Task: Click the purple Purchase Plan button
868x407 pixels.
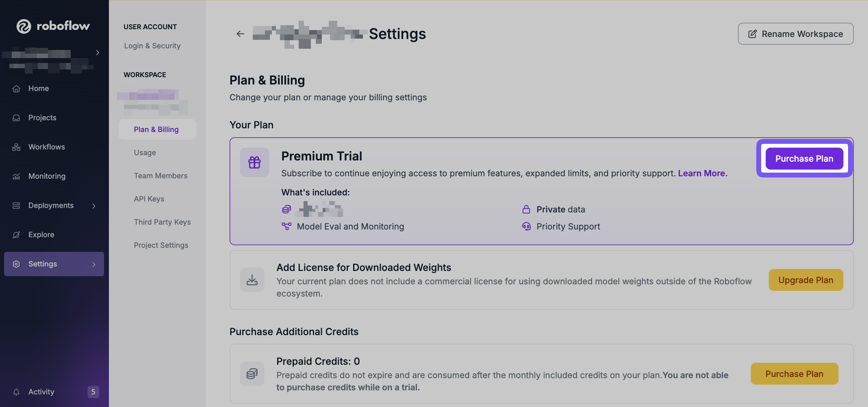Action: click(804, 159)
